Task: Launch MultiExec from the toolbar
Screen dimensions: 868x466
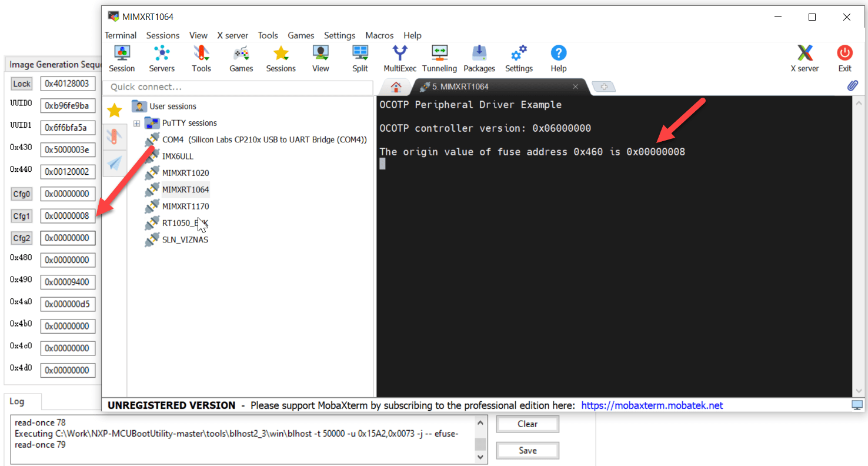Action: click(x=400, y=59)
